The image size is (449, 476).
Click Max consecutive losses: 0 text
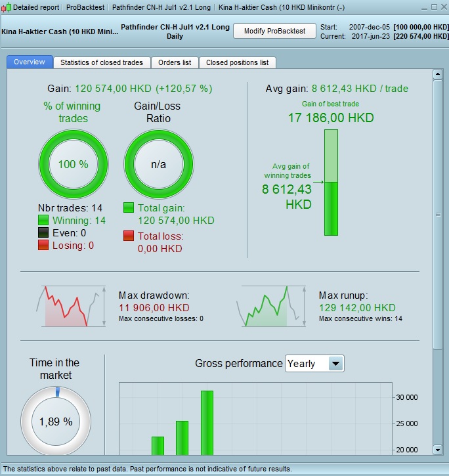click(x=161, y=318)
